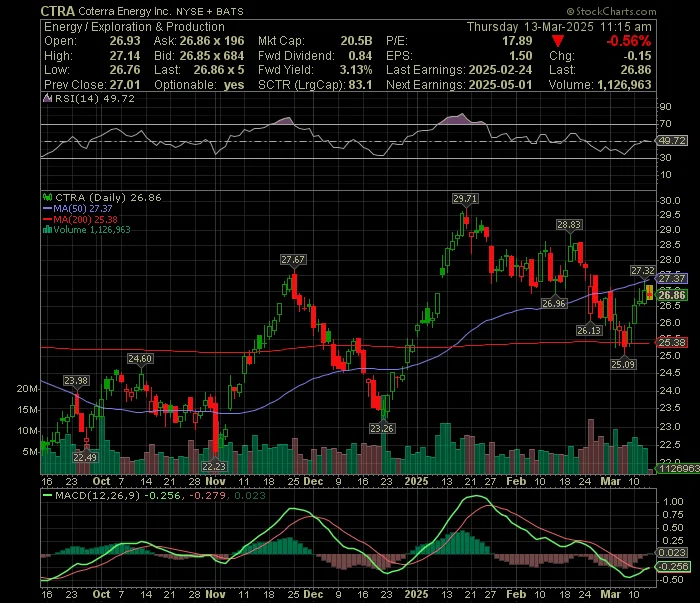The height and width of the screenshot is (603, 700).
Task: Click the 27.67 November high annotation
Action: coord(293,259)
